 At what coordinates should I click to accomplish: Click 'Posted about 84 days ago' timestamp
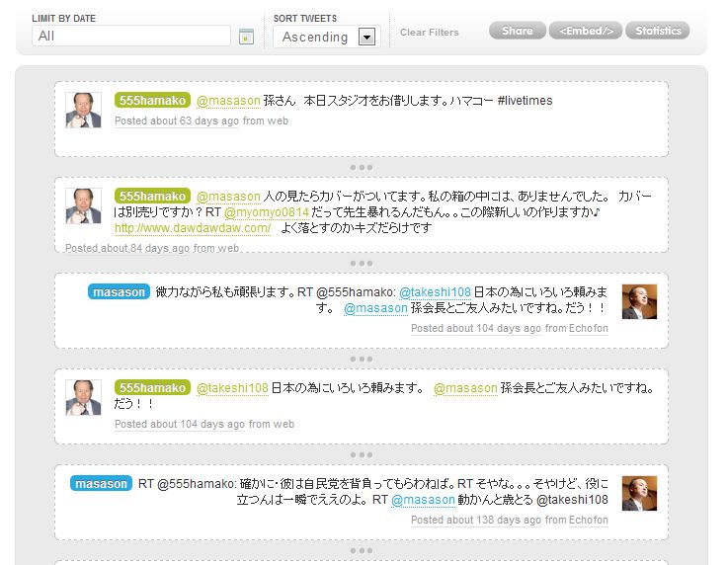click(x=126, y=248)
